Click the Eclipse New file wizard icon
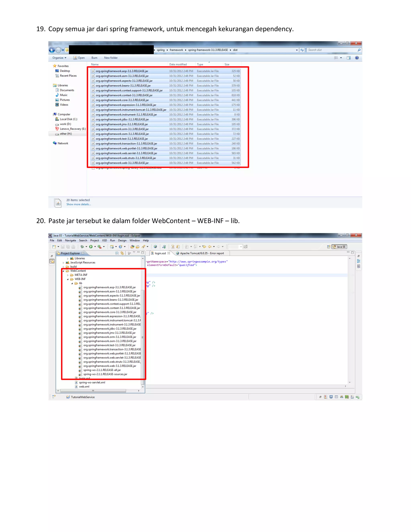The width and height of the screenshot is (411, 532). 54,247
